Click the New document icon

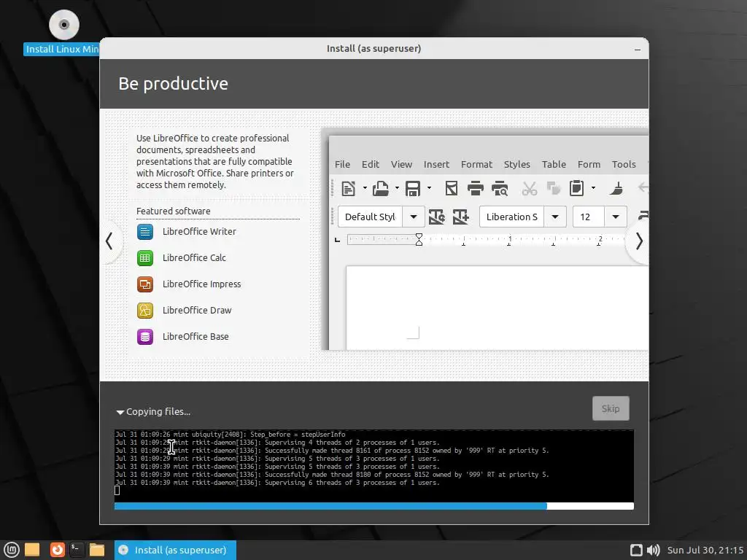coord(348,189)
